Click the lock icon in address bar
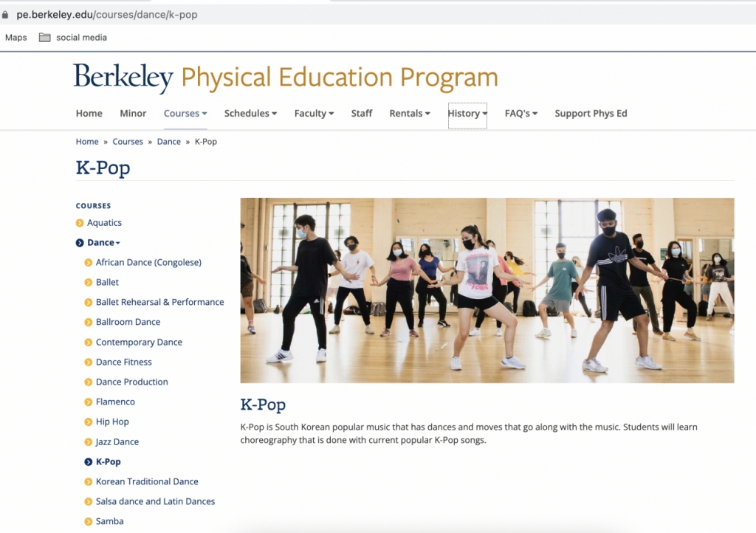This screenshot has width=756, height=533. tap(6, 15)
